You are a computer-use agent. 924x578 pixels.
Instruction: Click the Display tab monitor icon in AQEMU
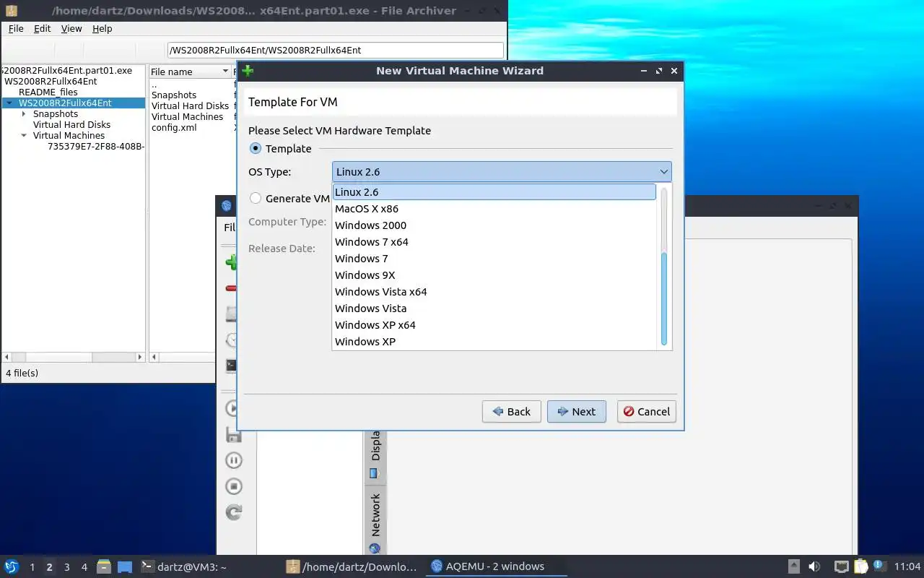point(374,473)
